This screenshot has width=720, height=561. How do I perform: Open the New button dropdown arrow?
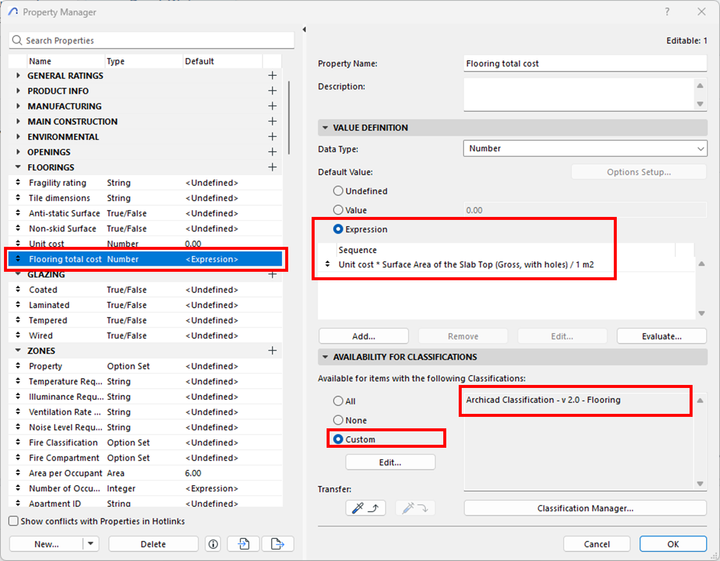tap(90, 544)
